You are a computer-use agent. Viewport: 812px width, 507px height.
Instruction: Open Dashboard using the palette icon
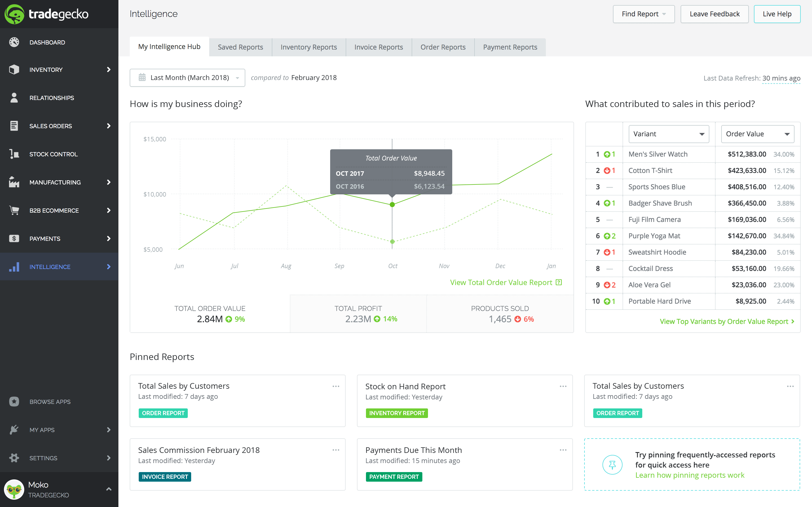tap(14, 42)
